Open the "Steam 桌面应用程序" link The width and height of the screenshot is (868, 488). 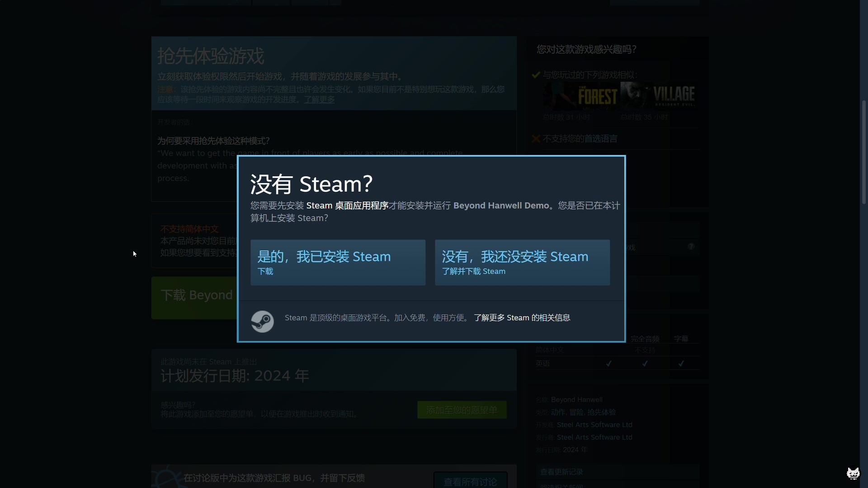click(x=347, y=206)
